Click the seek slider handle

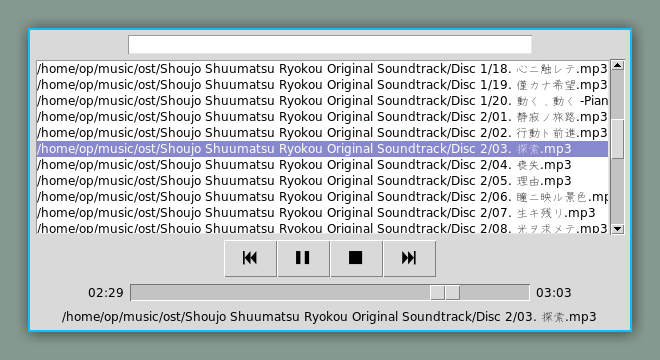pyautogui.click(x=445, y=293)
